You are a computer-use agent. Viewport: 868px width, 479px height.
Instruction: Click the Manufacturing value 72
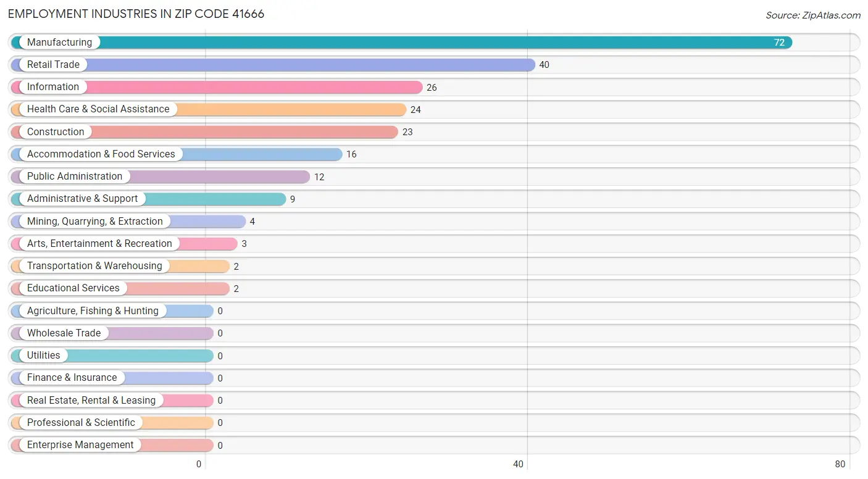coord(779,43)
